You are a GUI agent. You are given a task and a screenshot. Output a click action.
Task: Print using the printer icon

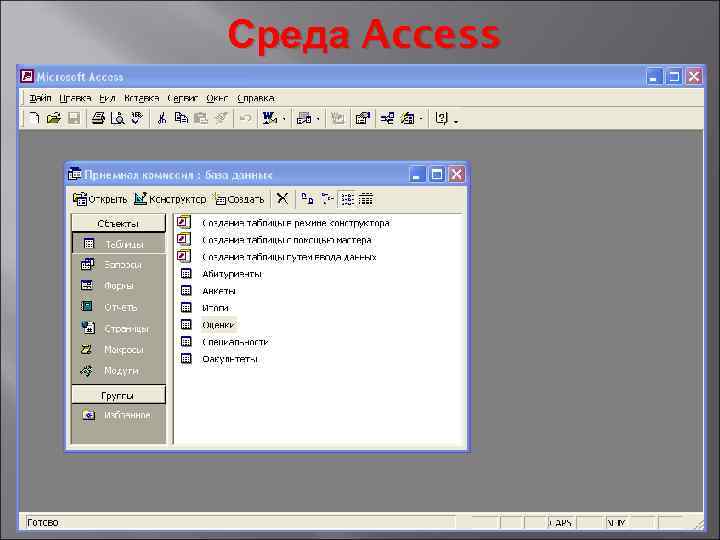(x=98, y=118)
